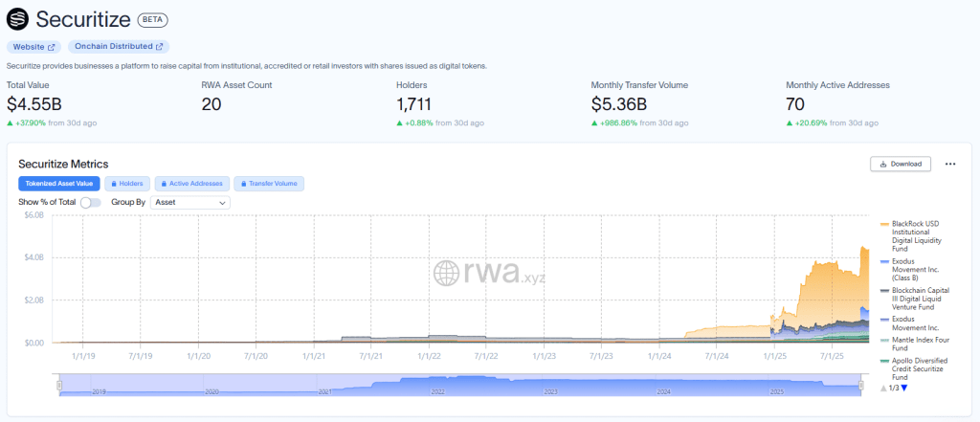Open the Onchain Distributed link
Viewport: 980px width, 422px height.
[x=119, y=46]
